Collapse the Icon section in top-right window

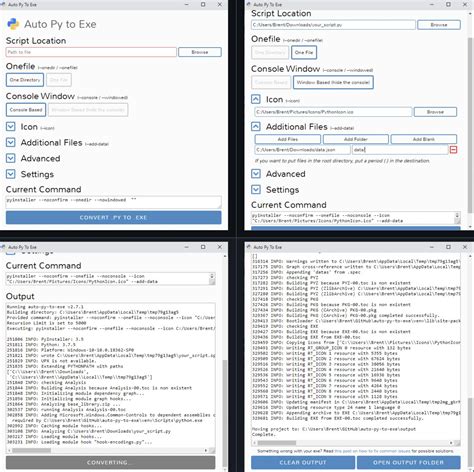pyautogui.click(x=256, y=99)
